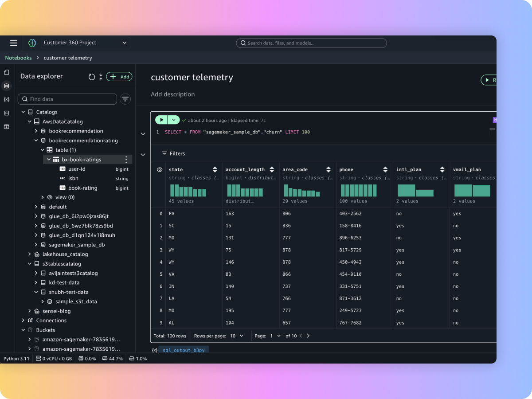Select the Data explorer database sidebar icon
The width and height of the screenshot is (532, 399).
pos(6,86)
